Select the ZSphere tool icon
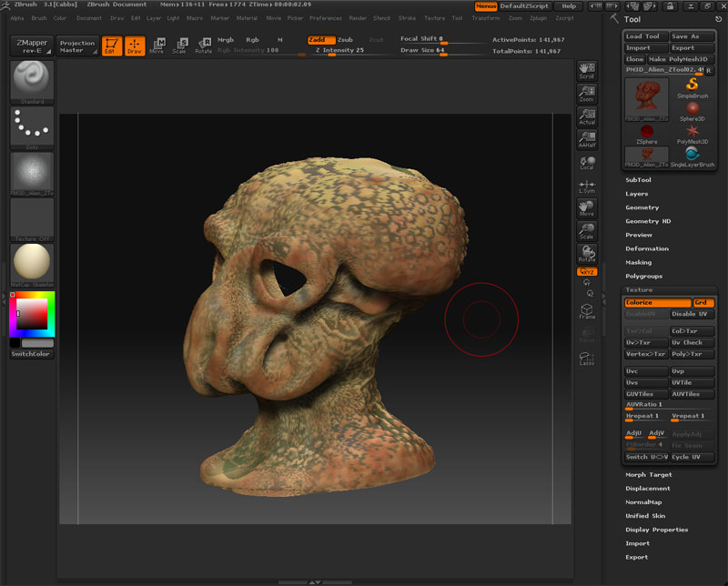 (646, 133)
